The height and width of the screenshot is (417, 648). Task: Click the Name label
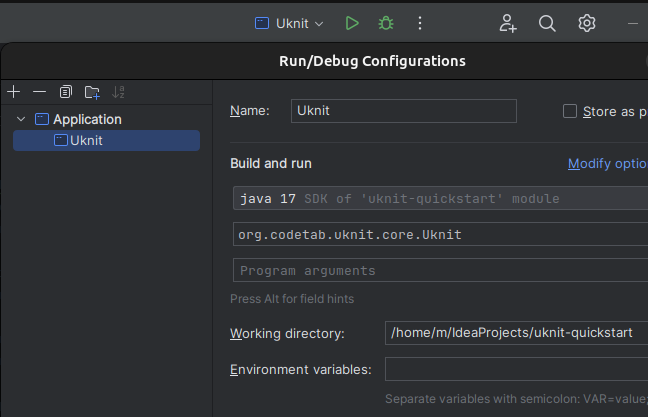[250, 111]
